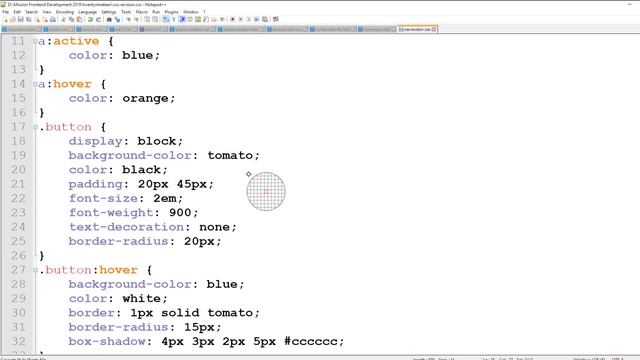Click line number 21 in the margin
The image size is (640, 360).
18,184
